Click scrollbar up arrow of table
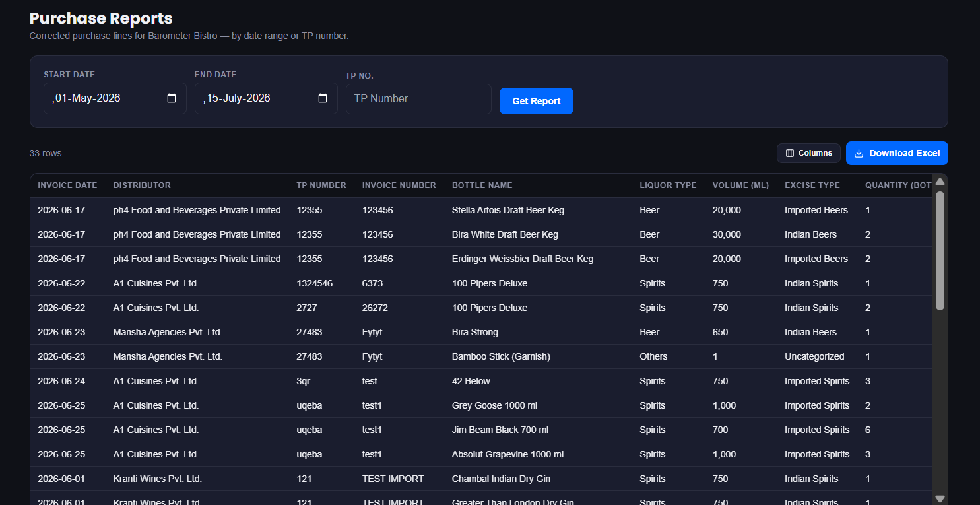 tap(940, 182)
